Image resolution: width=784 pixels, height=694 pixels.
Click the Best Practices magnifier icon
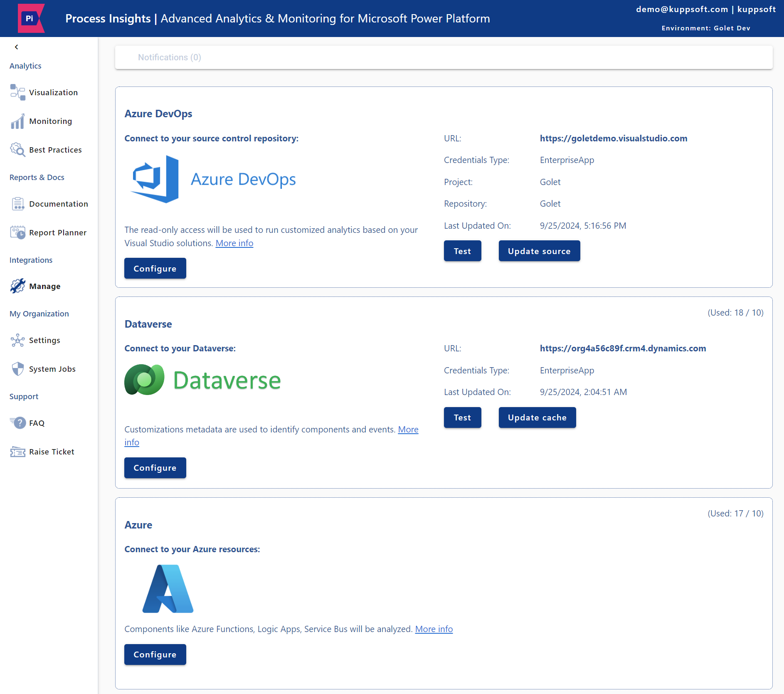(18, 150)
